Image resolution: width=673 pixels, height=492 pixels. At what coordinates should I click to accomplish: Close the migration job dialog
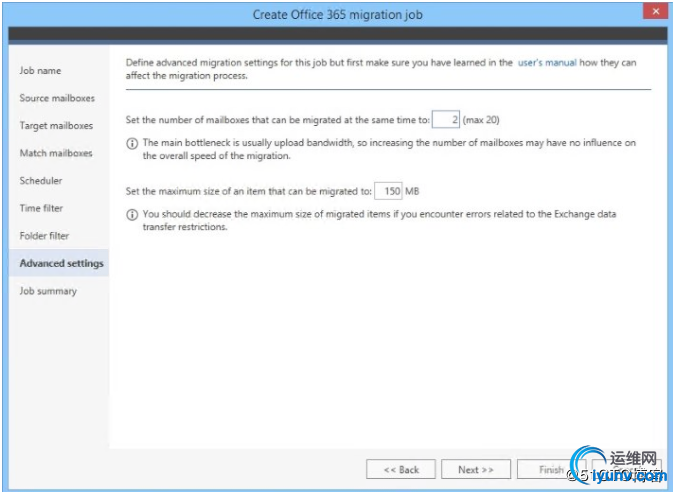point(655,12)
